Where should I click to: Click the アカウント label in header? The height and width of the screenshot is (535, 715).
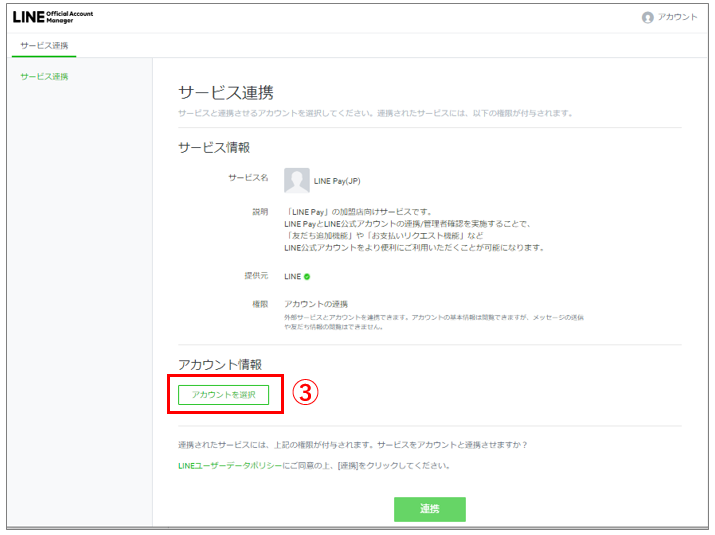(x=677, y=17)
